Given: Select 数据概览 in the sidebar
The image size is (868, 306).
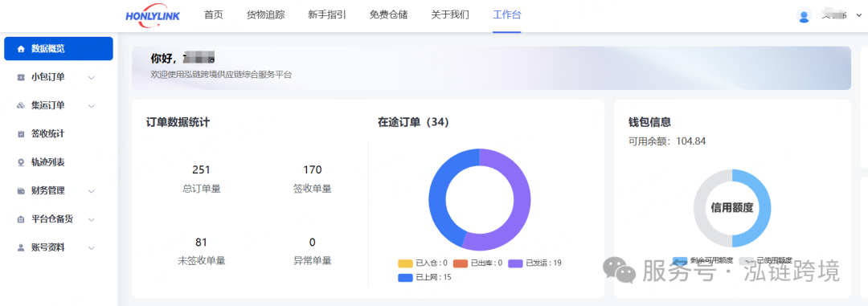Looking at the screenshot, I should [x=59, y=49].
